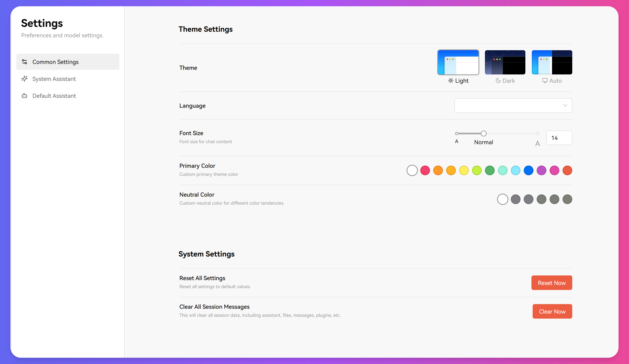
Task: Select the magenta pink primary color
Action: point(554,171)
